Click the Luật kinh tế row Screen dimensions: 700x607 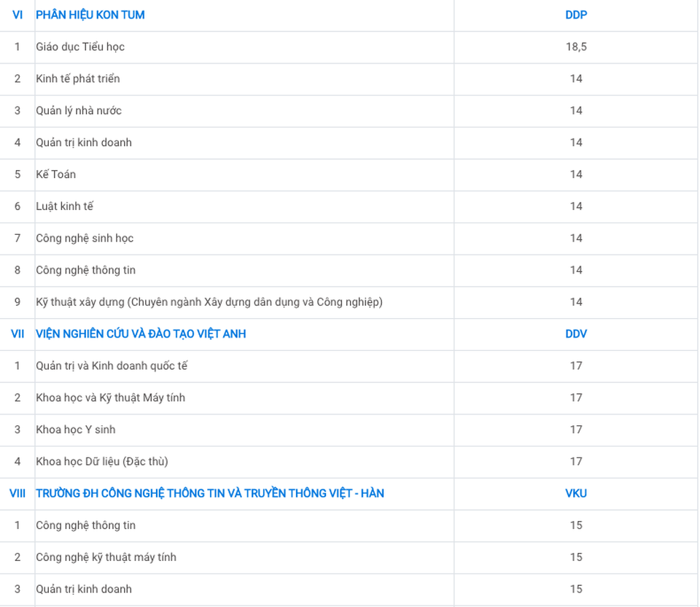point(65,206)
